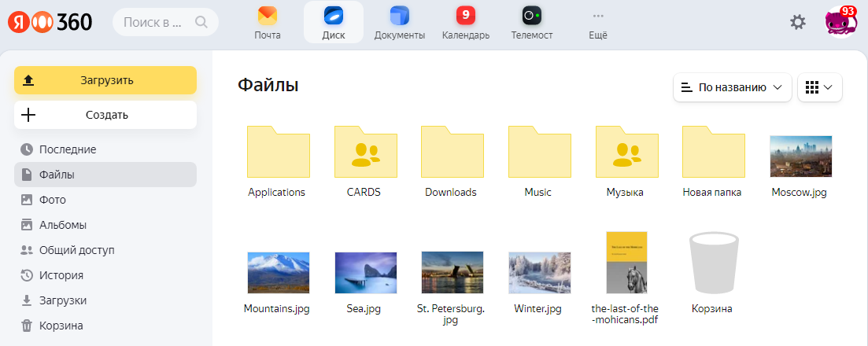This screenshot has width=868, height=346.
Task: Click the settings gear icon
Action: coord(798,22)
